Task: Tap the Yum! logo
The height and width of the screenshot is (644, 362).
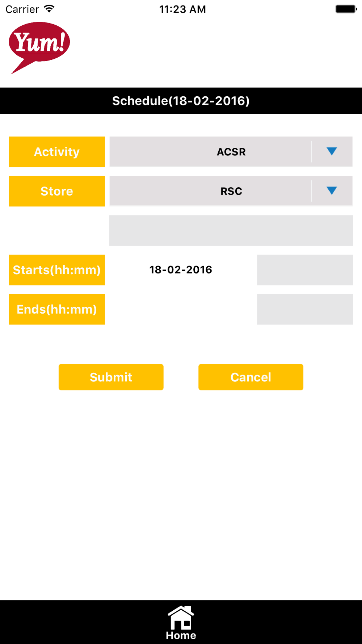Action: 39,48
